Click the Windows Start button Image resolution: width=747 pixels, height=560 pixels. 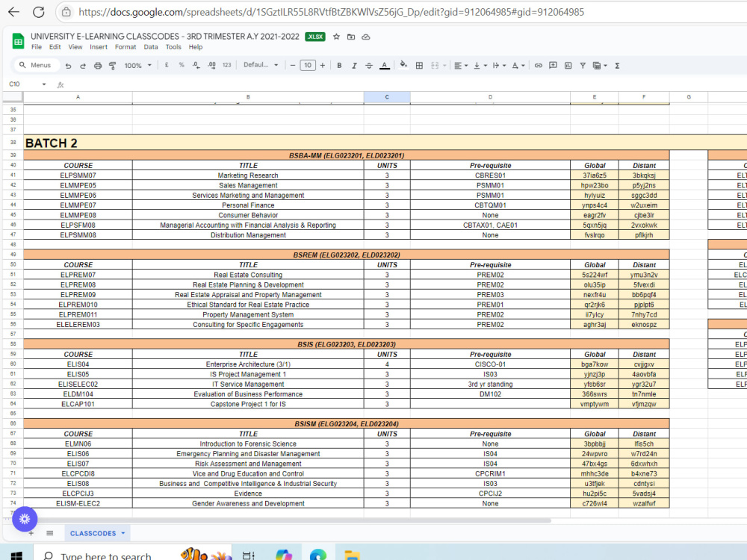pyautogui.click(x=16, y=556)
